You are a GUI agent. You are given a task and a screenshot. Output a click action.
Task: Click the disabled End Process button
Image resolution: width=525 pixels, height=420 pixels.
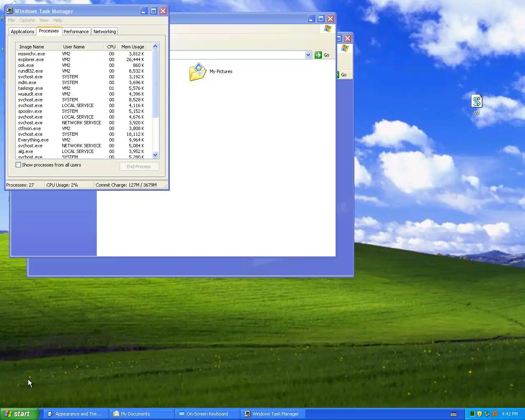point(139,167)
